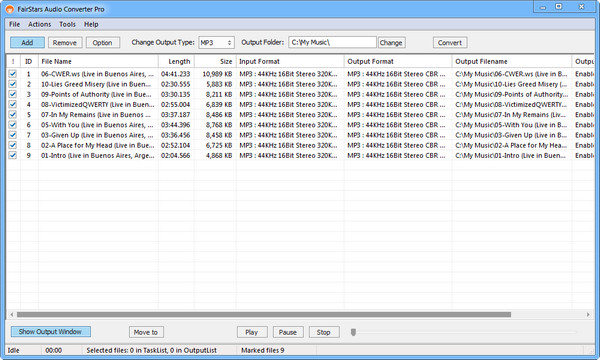Viewport: 600px width, 360px height.
Task: Click Marked files 9 status entry
Action: (262, 350)
